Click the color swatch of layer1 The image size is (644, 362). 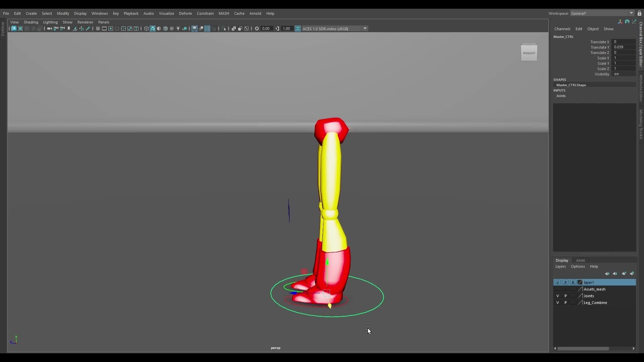click(x=579, y=282)
